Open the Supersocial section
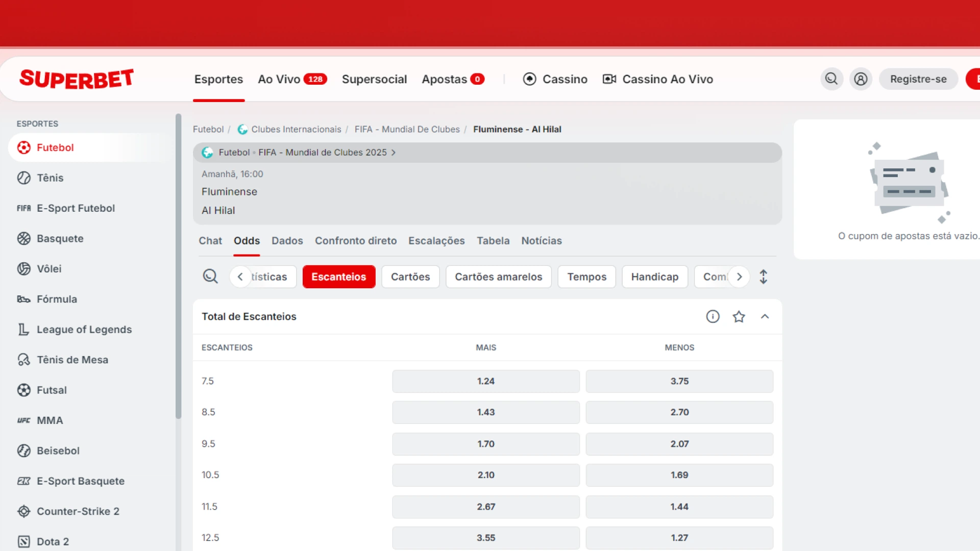The height and width of the screenshot is (551, 980). click(374, 79)
